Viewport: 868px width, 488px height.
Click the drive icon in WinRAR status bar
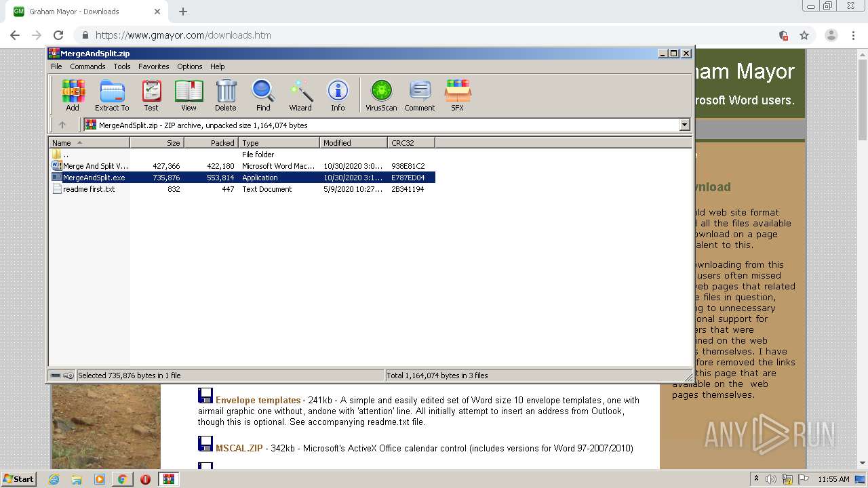point(56,375)
